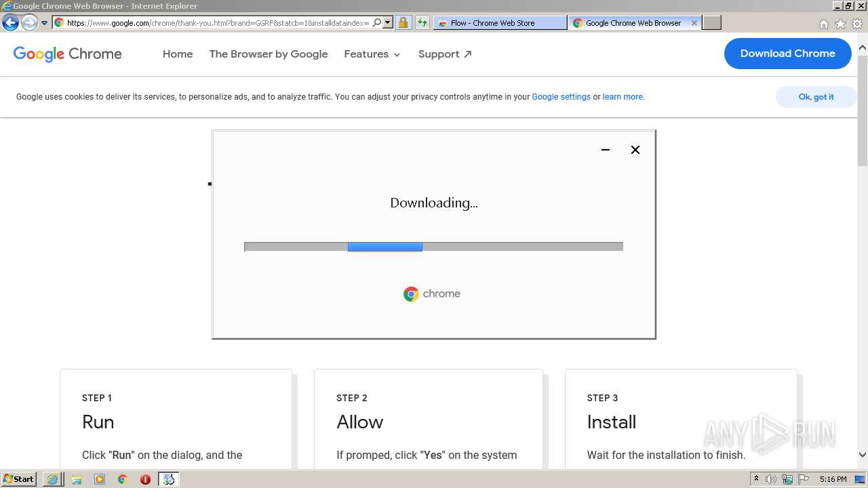
Task: Click the page scrollbar up arrow
Action: (863, 48)
